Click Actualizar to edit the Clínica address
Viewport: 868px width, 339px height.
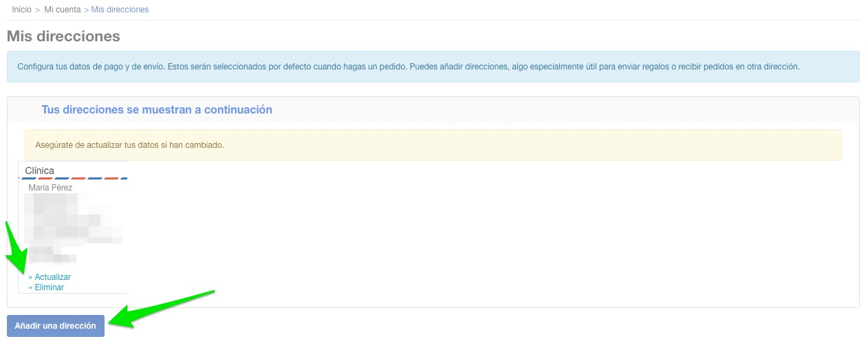coord(52,277)
